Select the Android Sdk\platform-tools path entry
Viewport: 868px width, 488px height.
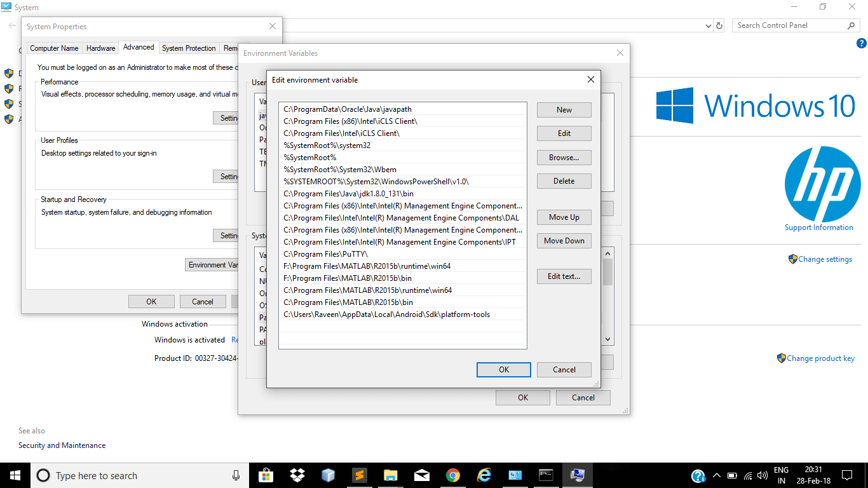[403, 315]
